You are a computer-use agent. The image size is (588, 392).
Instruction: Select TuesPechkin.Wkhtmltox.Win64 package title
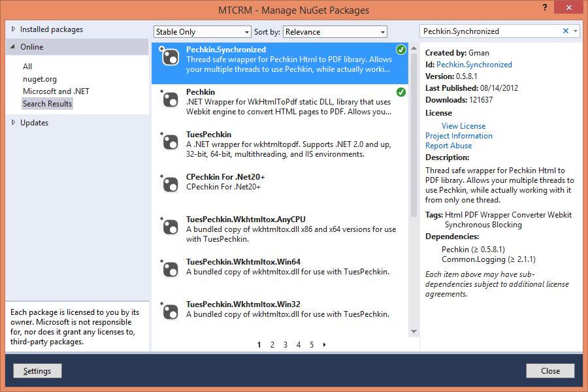tap(244, 261)
